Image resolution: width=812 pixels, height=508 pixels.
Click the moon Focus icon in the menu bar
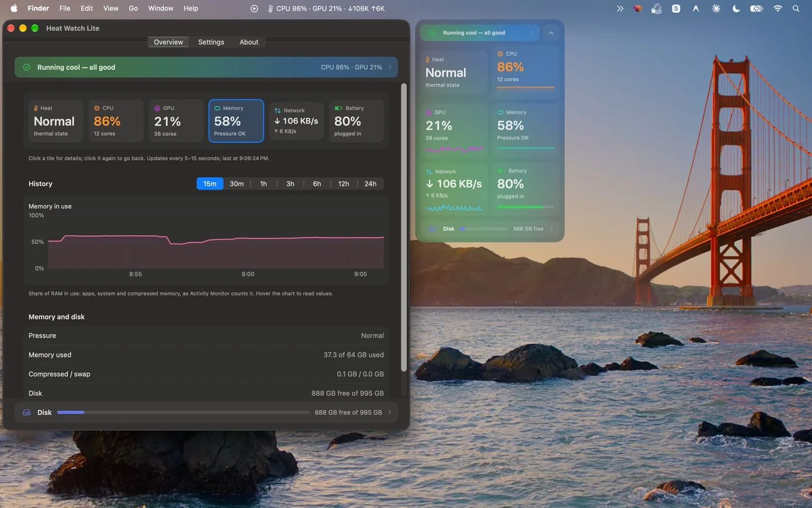[736, 9]
